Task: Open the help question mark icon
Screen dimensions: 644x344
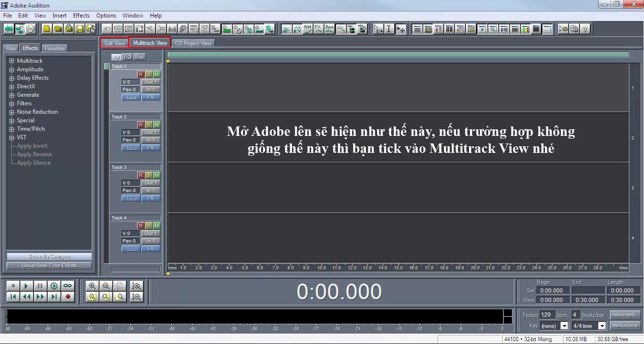Action: (585, 29)
